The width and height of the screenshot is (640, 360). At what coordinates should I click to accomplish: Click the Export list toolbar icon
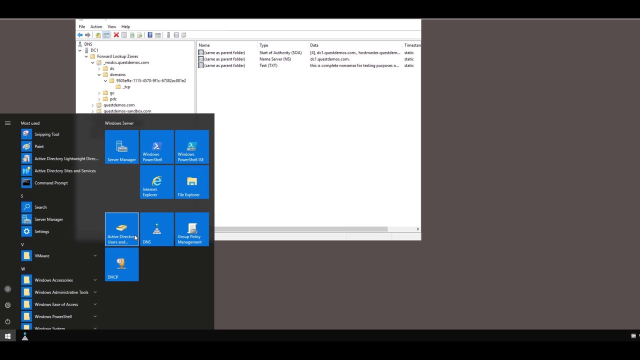[140, 35]
